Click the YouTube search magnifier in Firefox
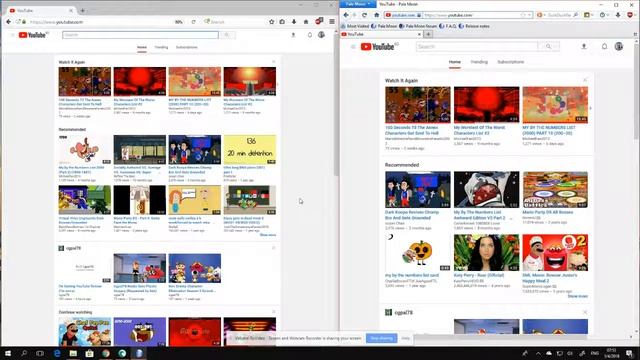 point(227,35)
